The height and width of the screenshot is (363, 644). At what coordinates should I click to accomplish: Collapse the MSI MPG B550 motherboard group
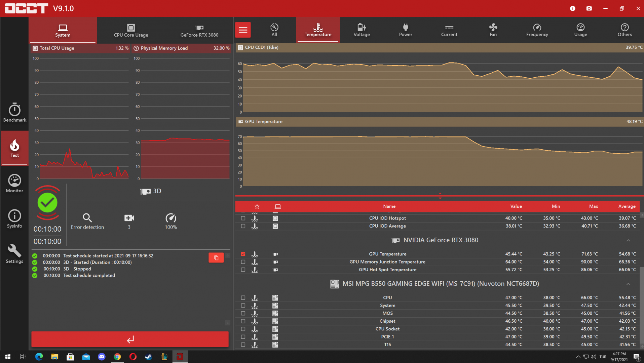(x=628, y=284)
